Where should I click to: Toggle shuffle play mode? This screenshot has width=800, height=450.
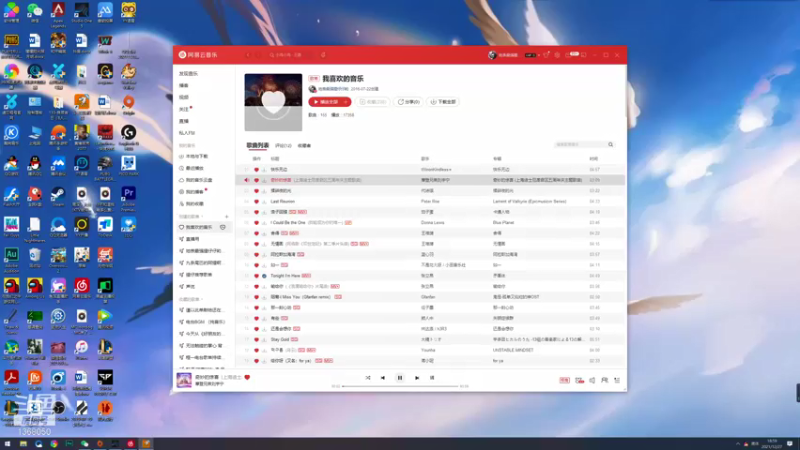(x=367, y=378)
